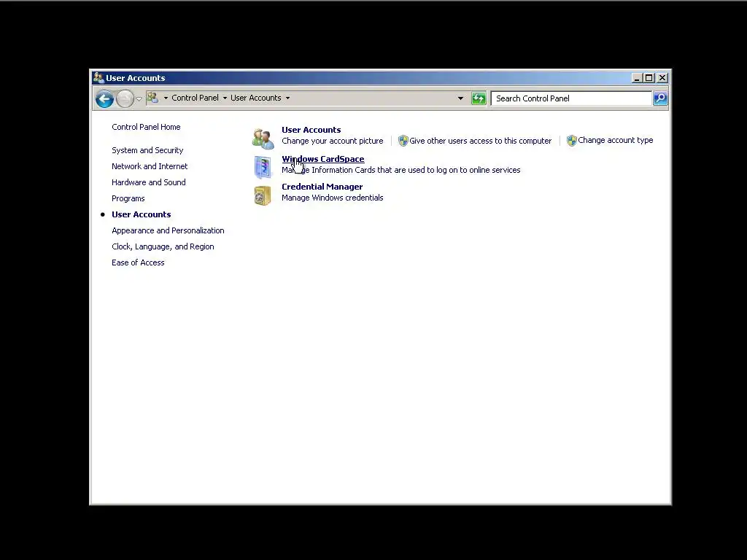The height and width of the screenshot is (560, 747).
Task: Open Appearance and Personalization category
Action: (x=168, y=230)
